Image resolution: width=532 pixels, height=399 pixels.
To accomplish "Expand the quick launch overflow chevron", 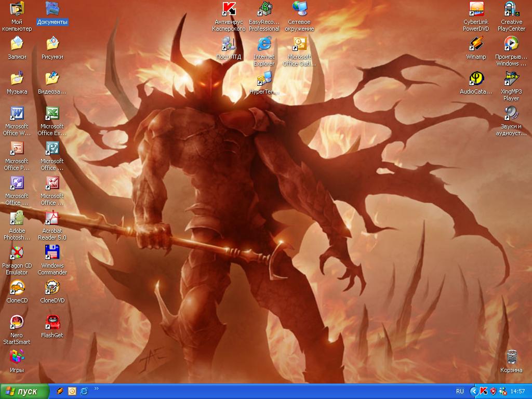I will 96,388.
